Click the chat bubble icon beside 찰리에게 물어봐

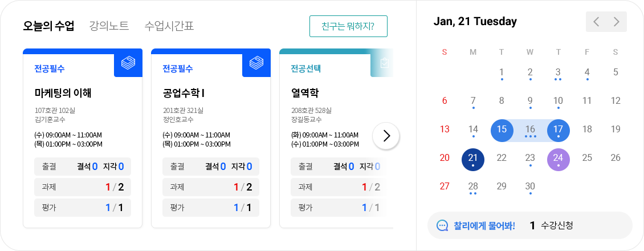coord(442,225)
